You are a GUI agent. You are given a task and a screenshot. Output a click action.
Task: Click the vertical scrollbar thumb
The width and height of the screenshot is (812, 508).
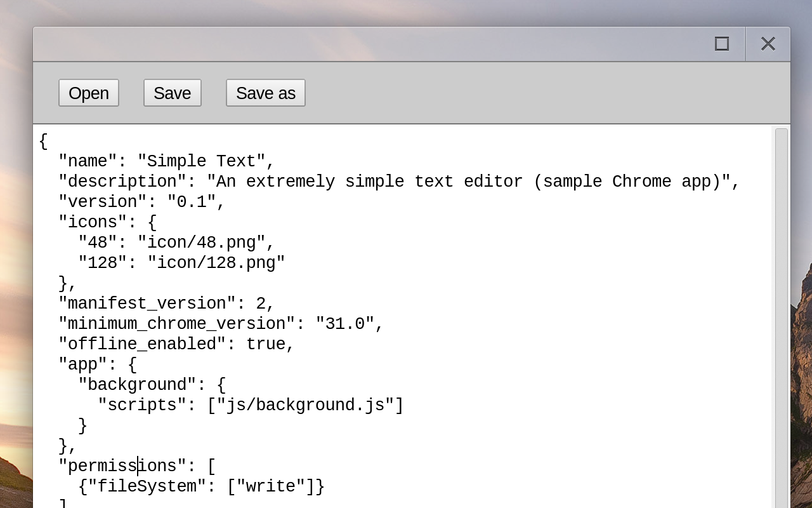pyautogui.click(x=782, y=317)
